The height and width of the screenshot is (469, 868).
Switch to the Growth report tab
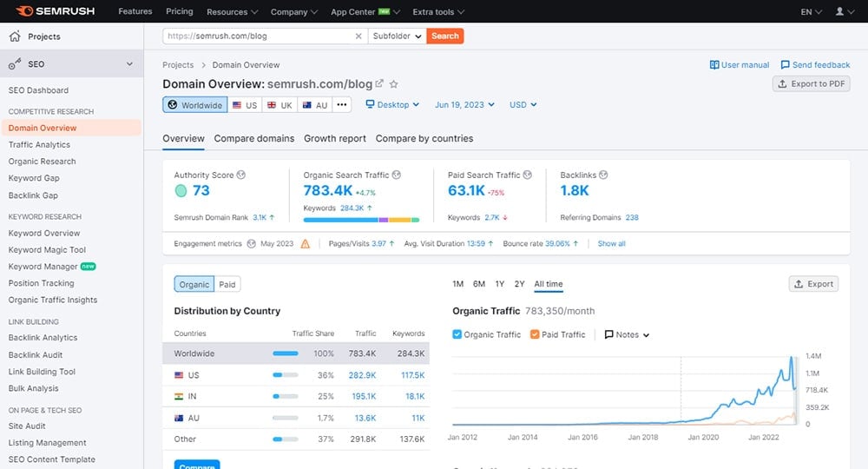335,138
